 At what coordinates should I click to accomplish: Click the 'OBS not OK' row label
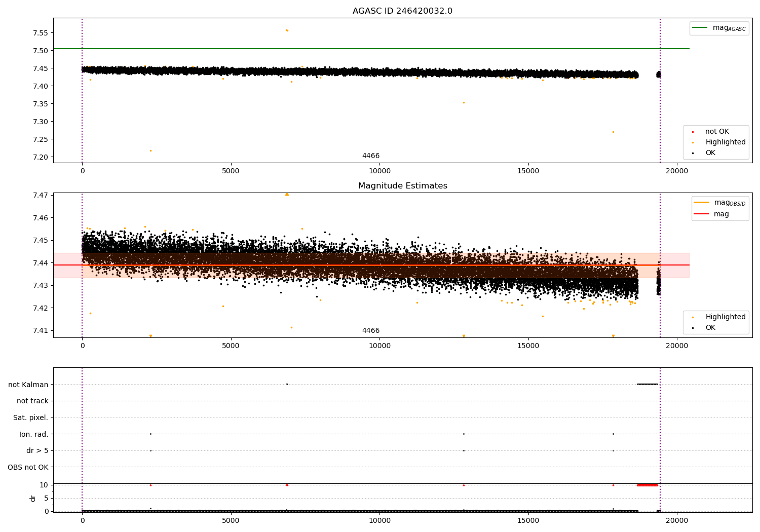point(28,467)
